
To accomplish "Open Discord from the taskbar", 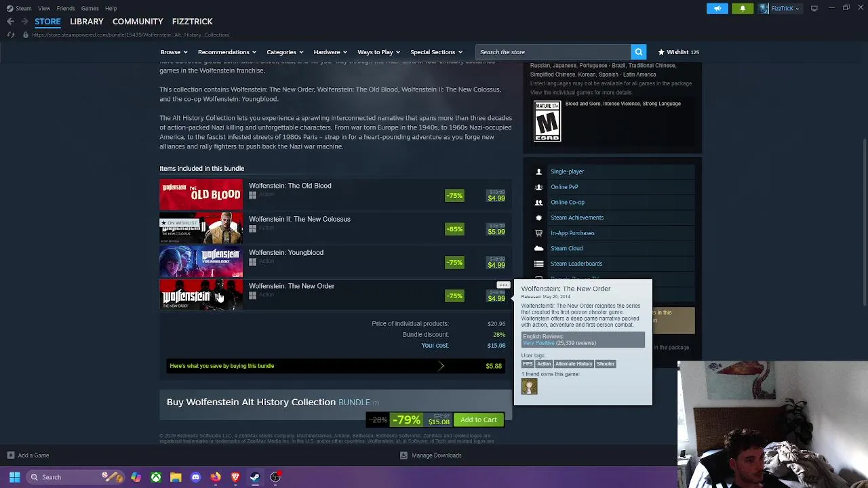I will coord(195,477).
